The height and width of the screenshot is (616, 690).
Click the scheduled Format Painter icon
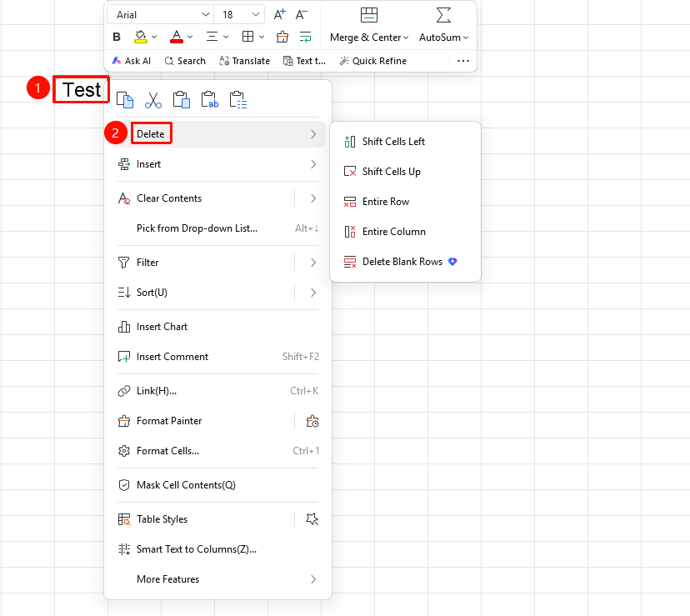coord(312,421)
